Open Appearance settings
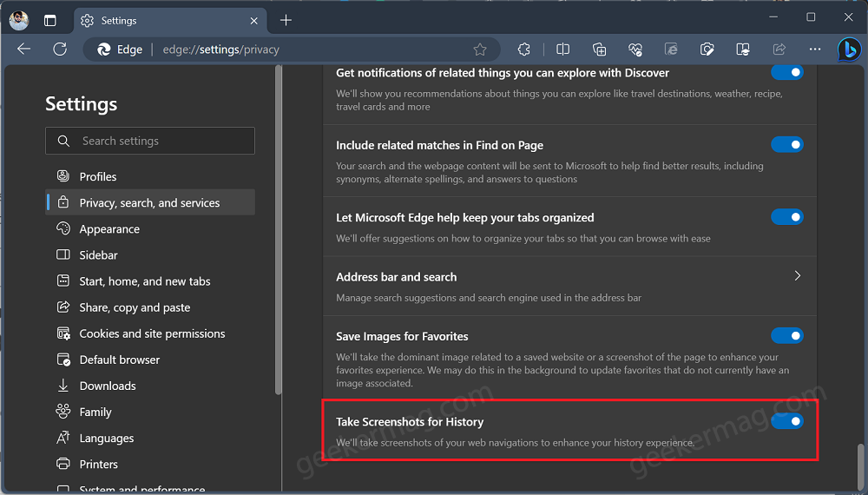Screen dimensions: 868x495 [x=150, y=228]
